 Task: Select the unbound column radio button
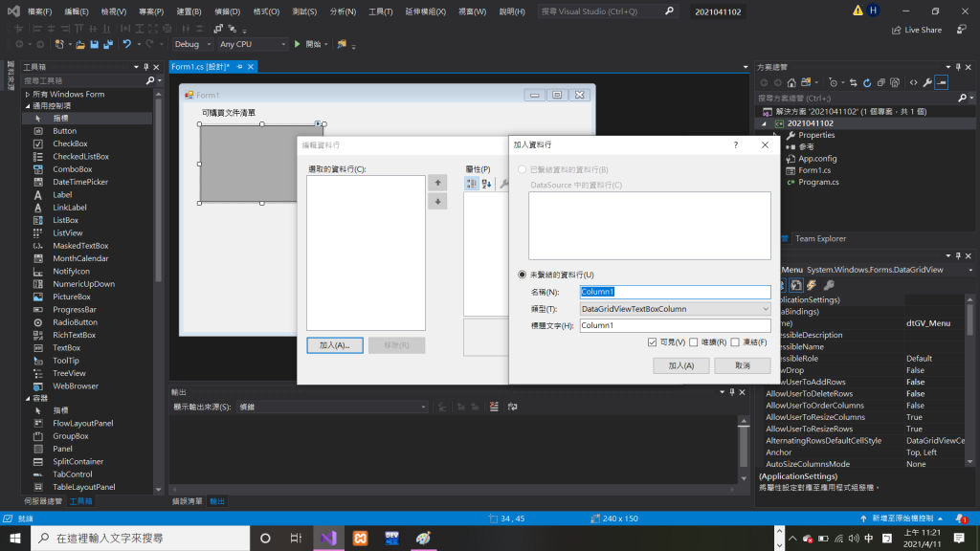coord(522,275)
